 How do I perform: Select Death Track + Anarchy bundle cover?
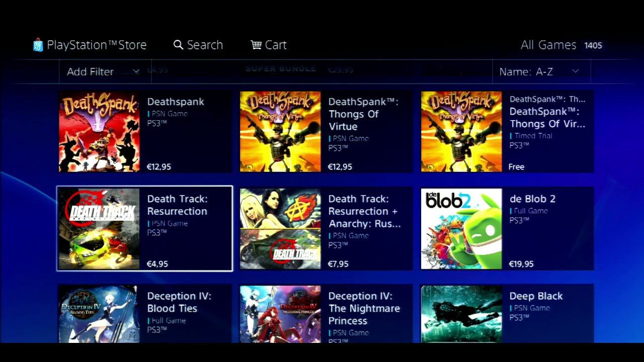[280, 229]
